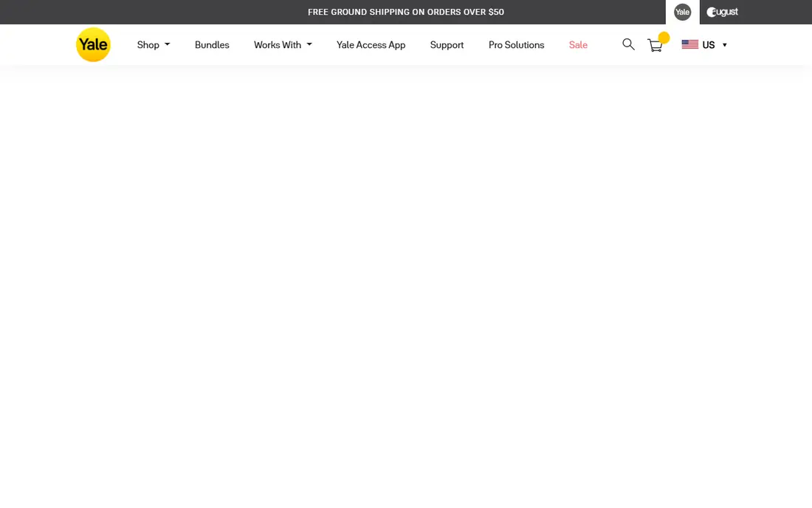Select the Yale brand tab in top bar
Viewport: 812px width, 508px height.
click(683, 12)
